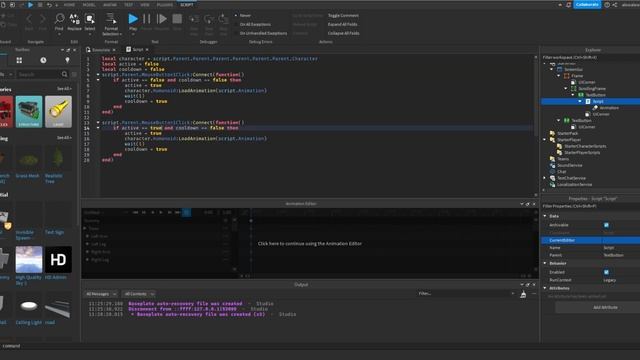Click the Filter workspace field in Explorer

591,57
